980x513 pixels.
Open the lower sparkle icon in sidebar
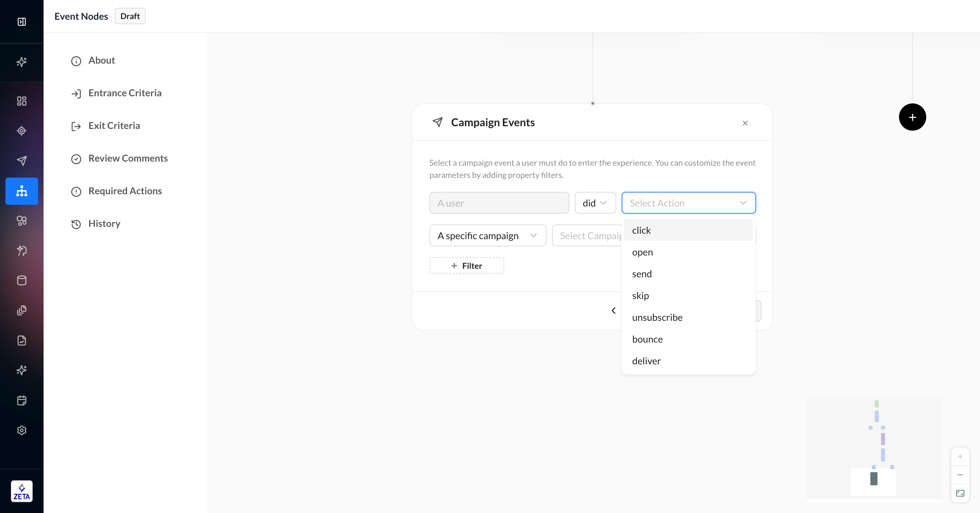pos(22,370)
